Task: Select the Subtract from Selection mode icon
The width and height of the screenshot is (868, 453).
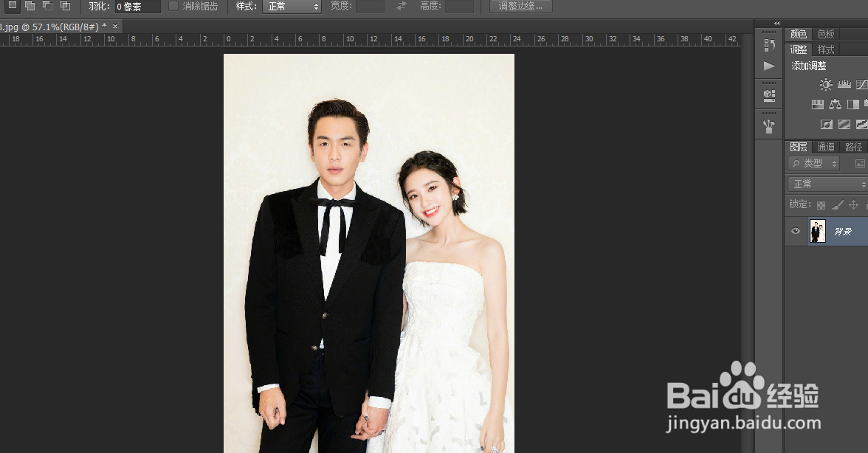Action: (x=47, y=5)
